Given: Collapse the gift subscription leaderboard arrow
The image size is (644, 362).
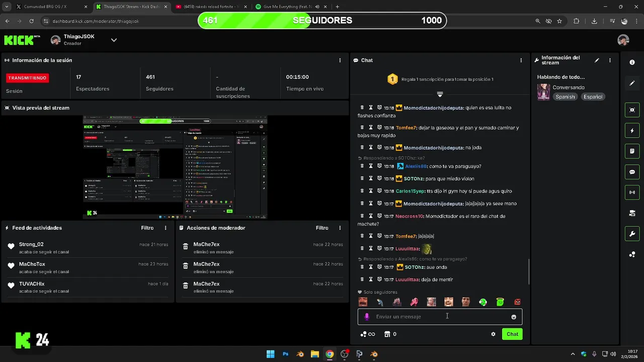Looking at the screenshot, I should click(x=440, y=95).
